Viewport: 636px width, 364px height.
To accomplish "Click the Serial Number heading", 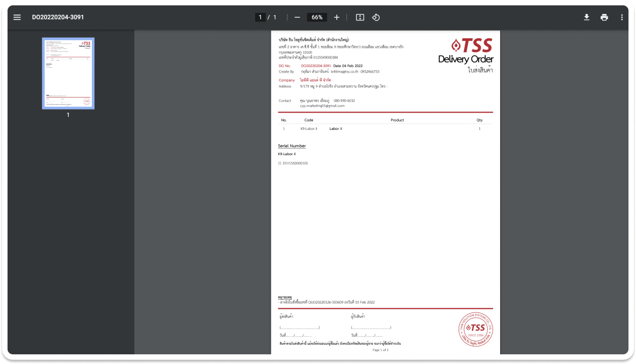I will (x=292, y=146).
